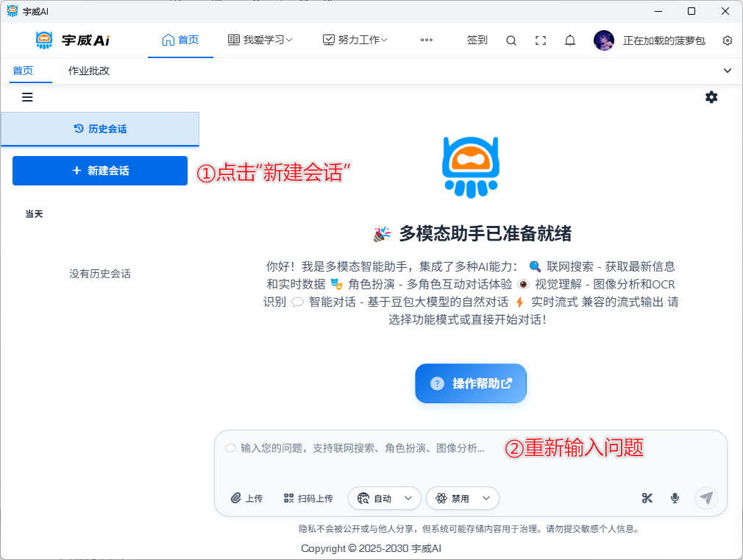
Task: Click the search magnifier icon in header
Action: [x=511, y=40]
